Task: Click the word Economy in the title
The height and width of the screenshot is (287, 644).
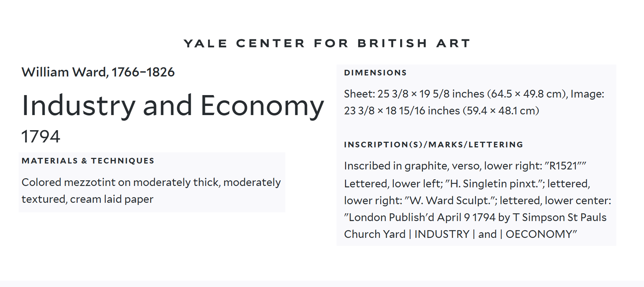Action: (x=262, y=105)
